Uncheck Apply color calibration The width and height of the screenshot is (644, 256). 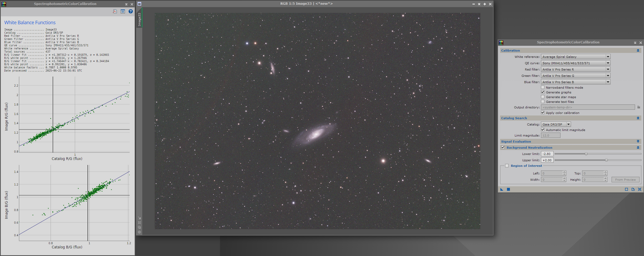point(543,113)
